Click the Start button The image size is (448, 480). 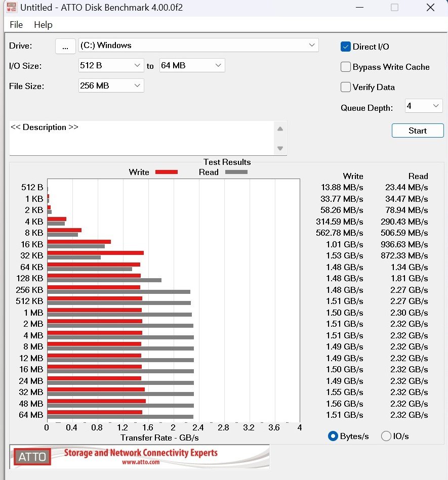pyautogui.click(x=418, y=130)
